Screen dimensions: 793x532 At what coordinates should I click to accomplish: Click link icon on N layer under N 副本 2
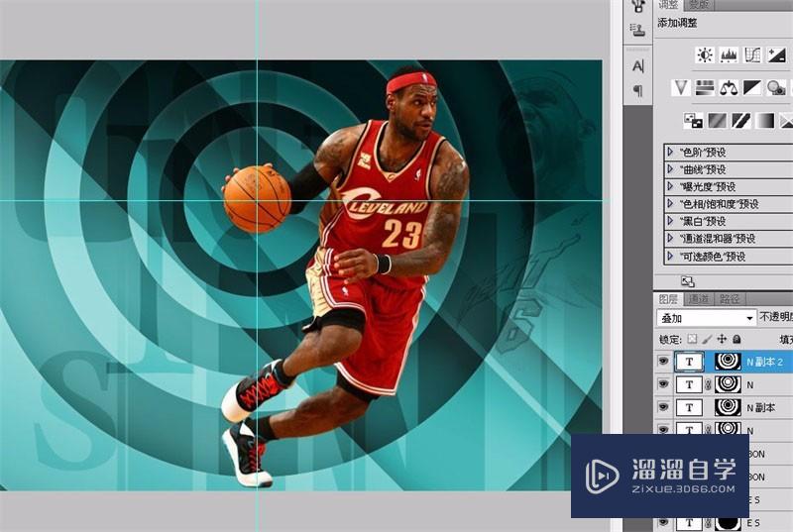(708, 385)
